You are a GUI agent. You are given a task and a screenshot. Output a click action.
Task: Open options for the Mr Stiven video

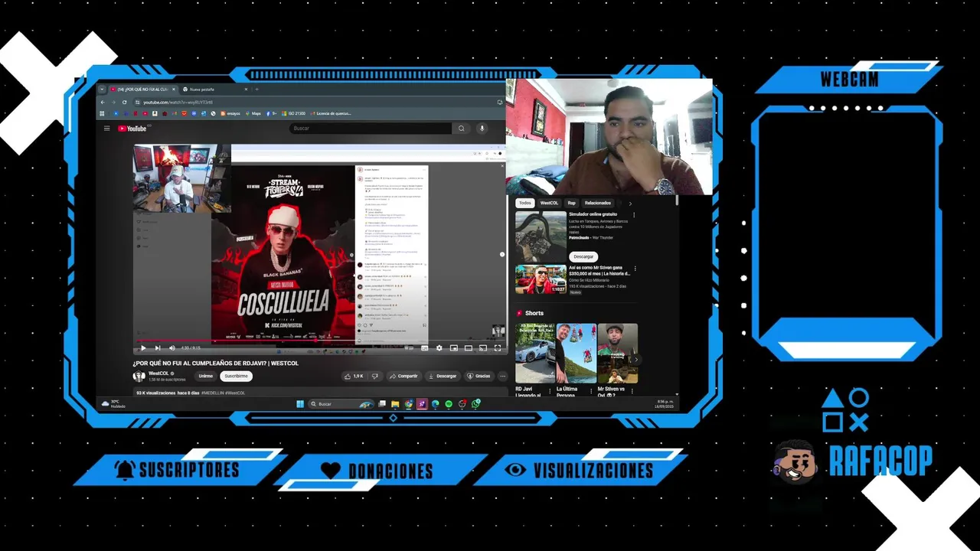tap(634, 269)
